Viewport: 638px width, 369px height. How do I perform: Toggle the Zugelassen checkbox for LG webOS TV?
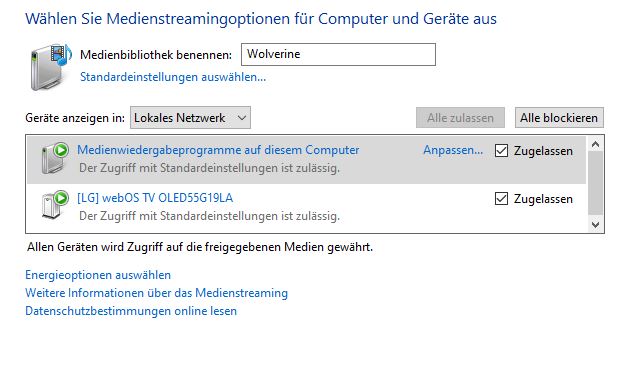501,199
